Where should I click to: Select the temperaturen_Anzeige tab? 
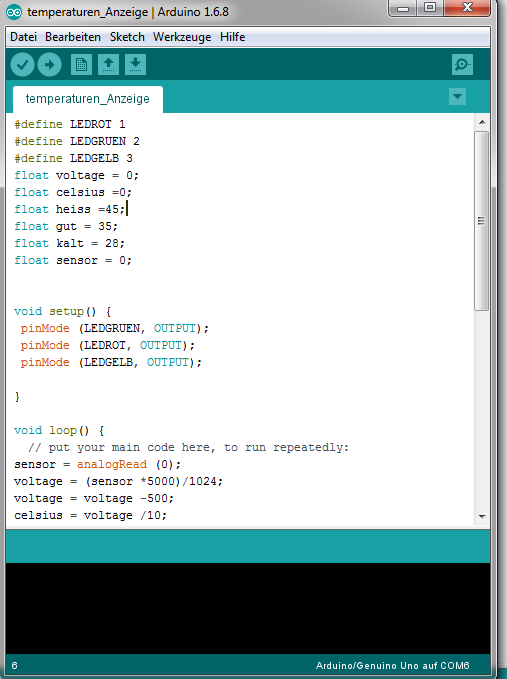click(88, 99)
